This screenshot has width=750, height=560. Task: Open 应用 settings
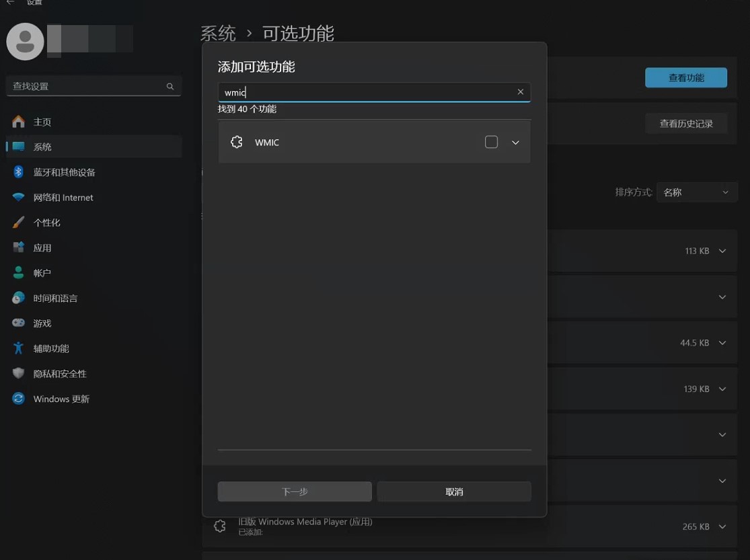[x=93, y=247]
